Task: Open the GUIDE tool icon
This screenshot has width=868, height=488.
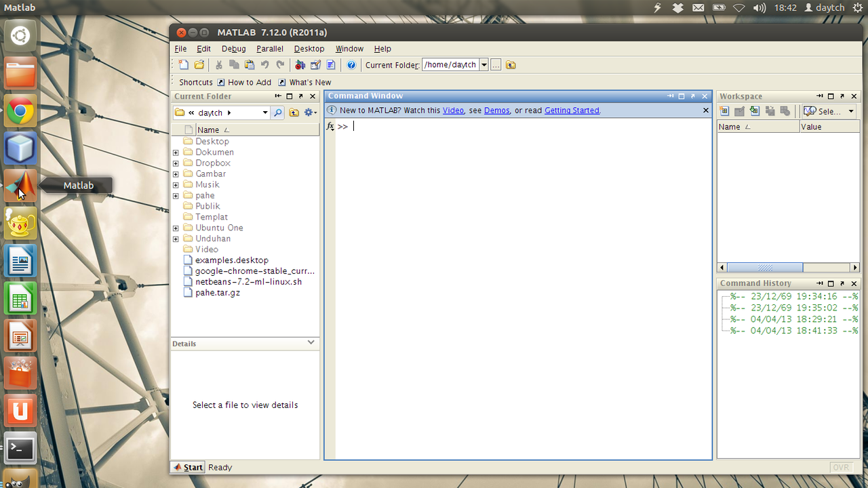Action: click(315, 65)
